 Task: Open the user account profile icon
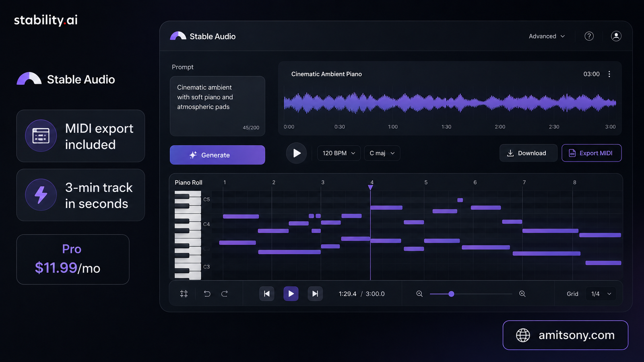pyautogui.click(x=616, y=36)
